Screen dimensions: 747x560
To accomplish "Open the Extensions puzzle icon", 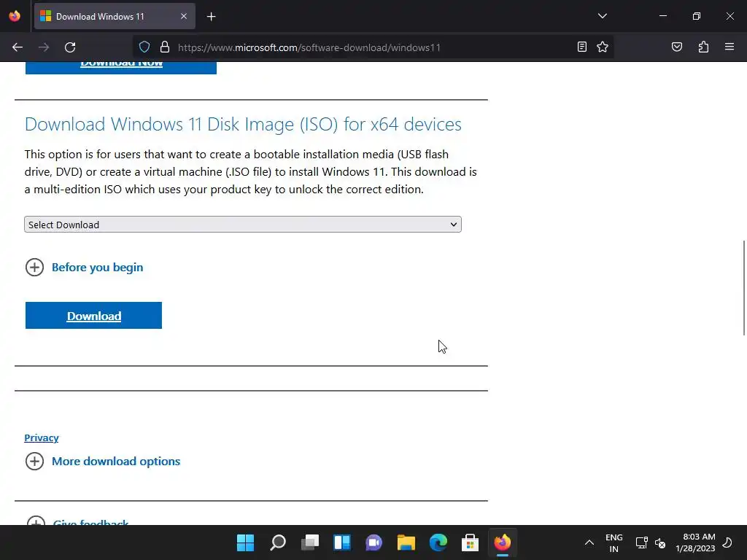I will click(703, 47).
